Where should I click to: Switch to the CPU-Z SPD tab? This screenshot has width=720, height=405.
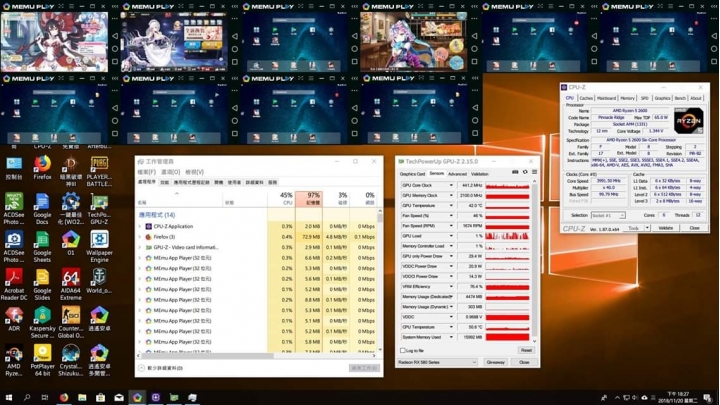pyautogui.click(x=645, y=98)
